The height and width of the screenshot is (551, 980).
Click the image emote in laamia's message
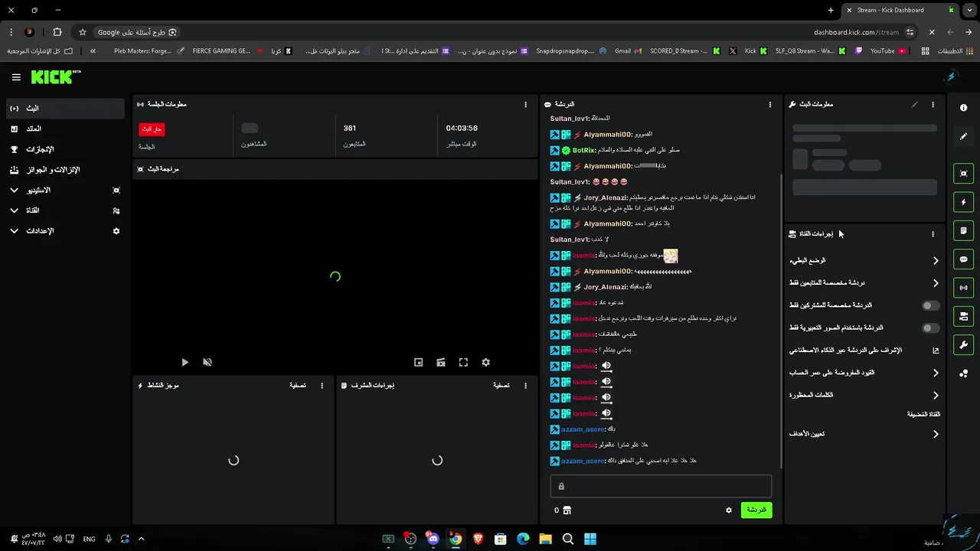pos(670,256)
